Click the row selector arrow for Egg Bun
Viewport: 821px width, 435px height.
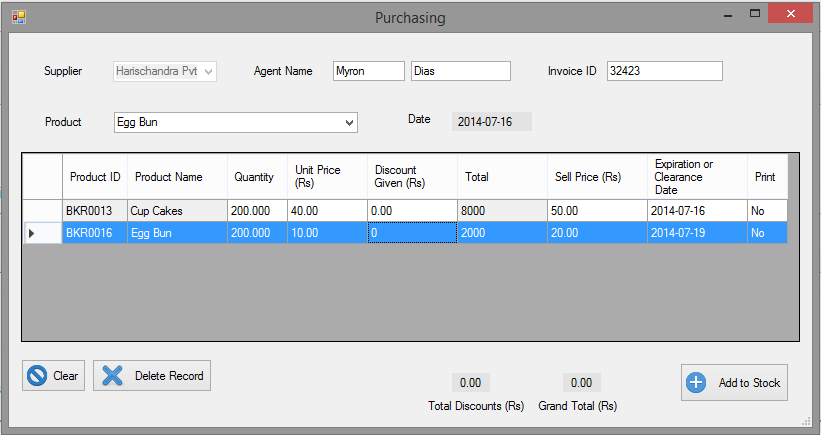[x=32, y=233]
